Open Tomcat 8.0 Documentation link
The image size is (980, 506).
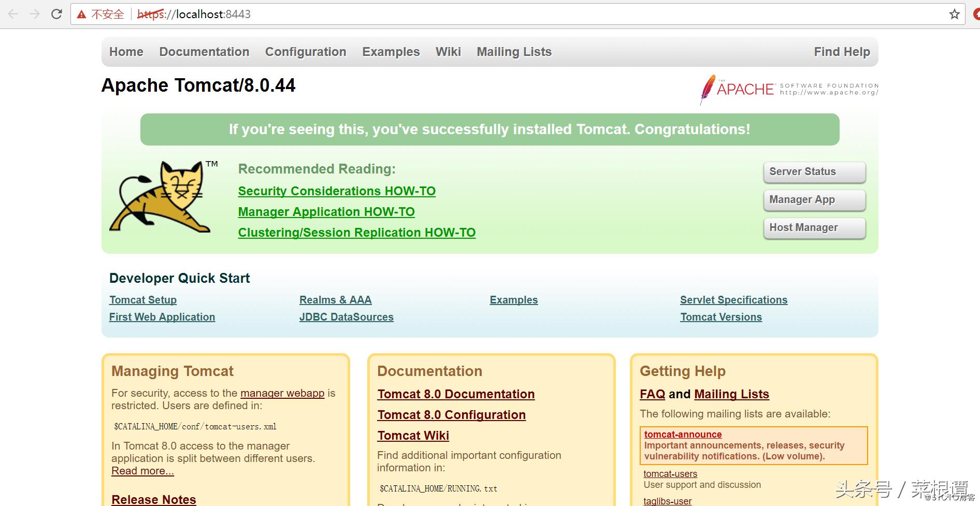[456, 394]
